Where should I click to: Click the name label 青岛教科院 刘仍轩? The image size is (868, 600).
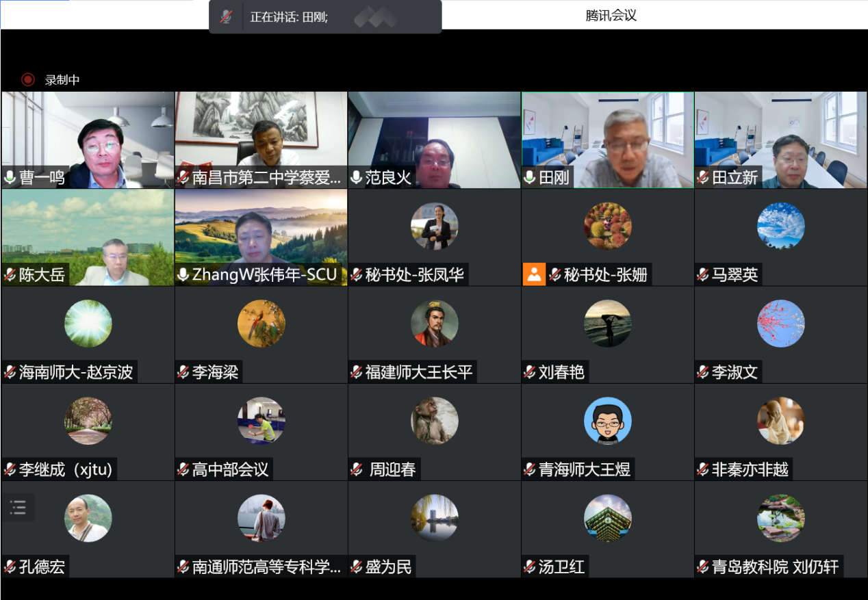click(775, 566)
